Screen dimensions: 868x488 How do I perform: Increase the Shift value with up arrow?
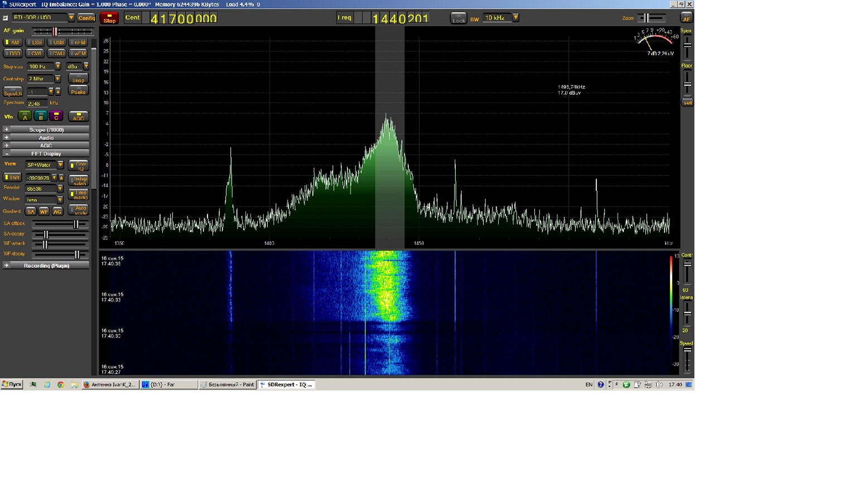pos(61,178)
